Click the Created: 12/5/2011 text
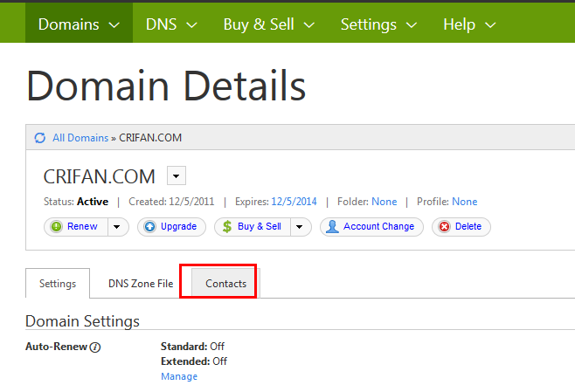 [171, 202]
